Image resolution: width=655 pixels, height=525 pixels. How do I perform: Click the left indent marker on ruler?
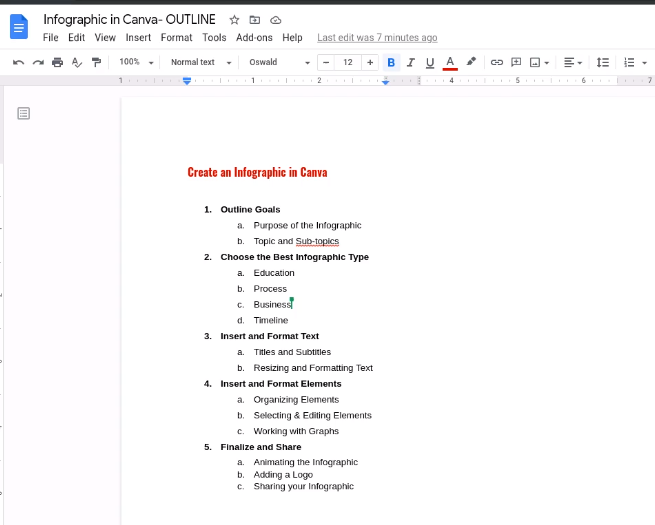(187, 81)
